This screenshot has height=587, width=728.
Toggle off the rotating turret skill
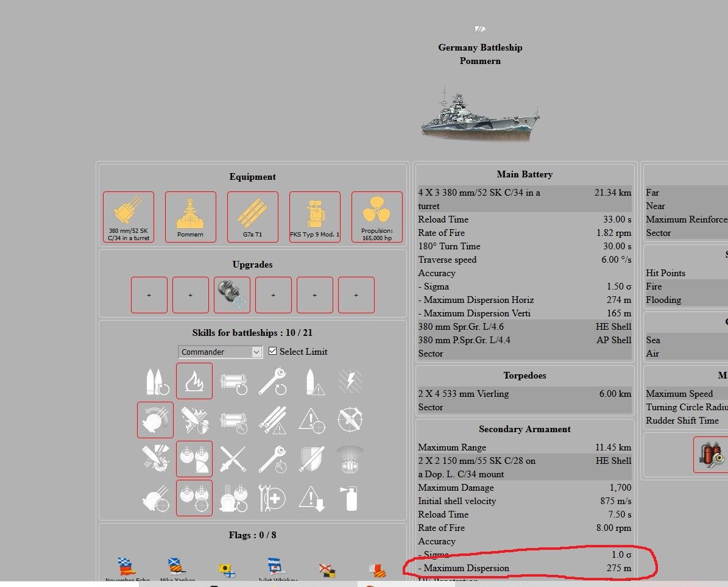(x=155, y=420)
